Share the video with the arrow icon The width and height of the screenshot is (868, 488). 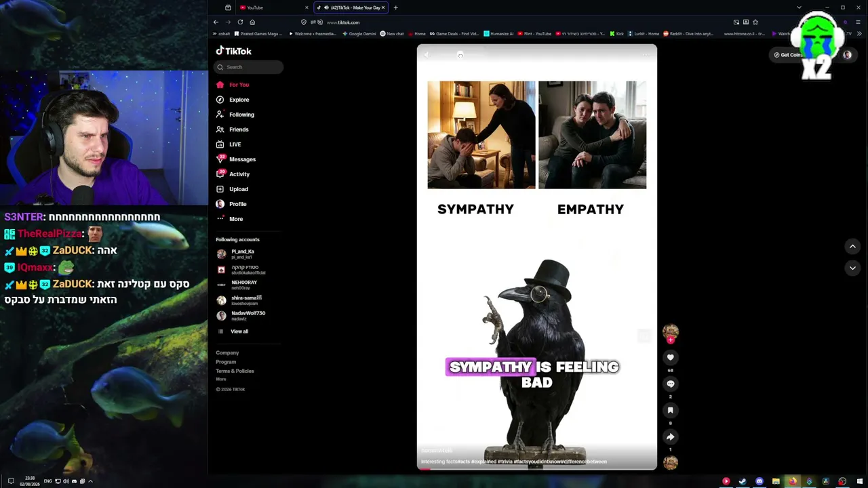670,436
